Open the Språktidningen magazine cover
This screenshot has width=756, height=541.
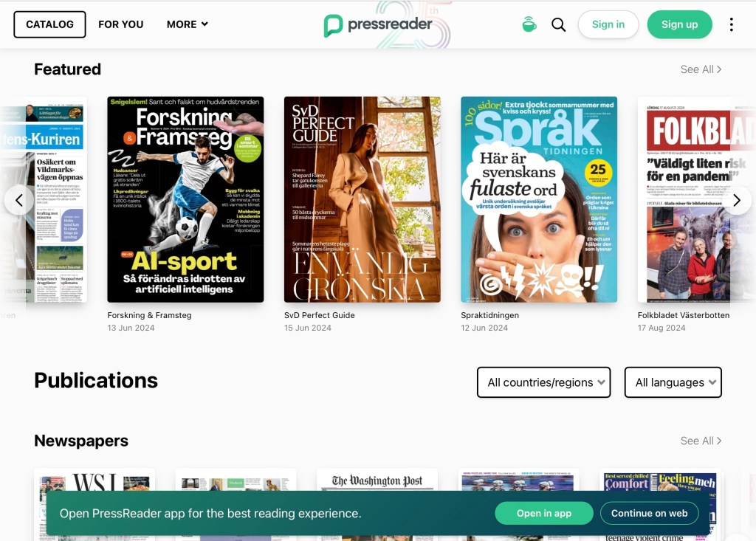coord(538,199)
